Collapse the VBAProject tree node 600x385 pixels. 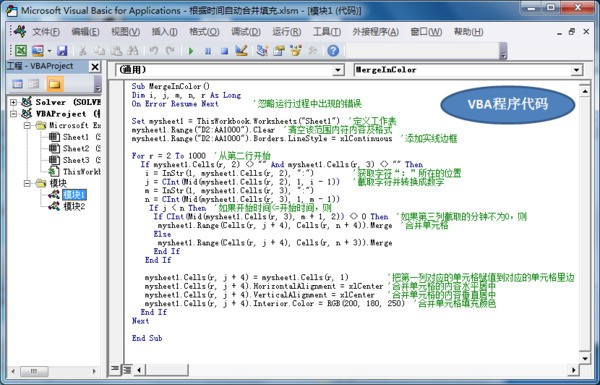(13, 114)
